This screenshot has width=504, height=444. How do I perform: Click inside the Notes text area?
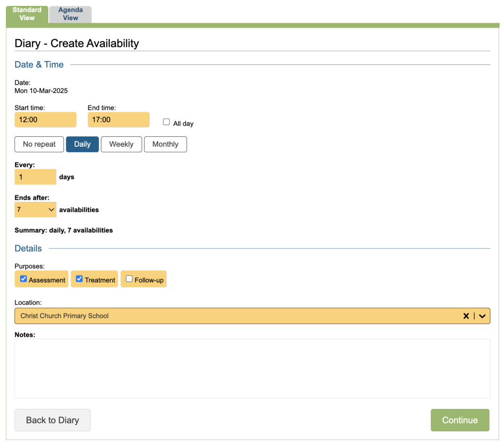252,368
